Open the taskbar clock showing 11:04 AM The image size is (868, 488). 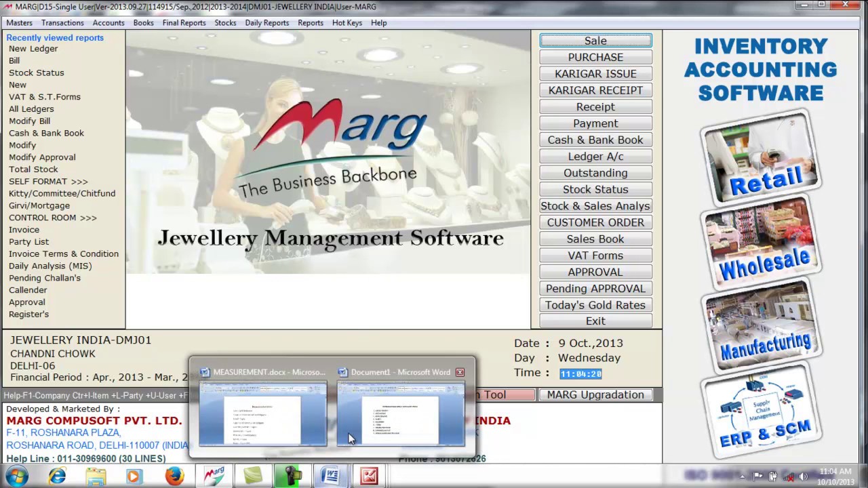click(x=835, y=476)
